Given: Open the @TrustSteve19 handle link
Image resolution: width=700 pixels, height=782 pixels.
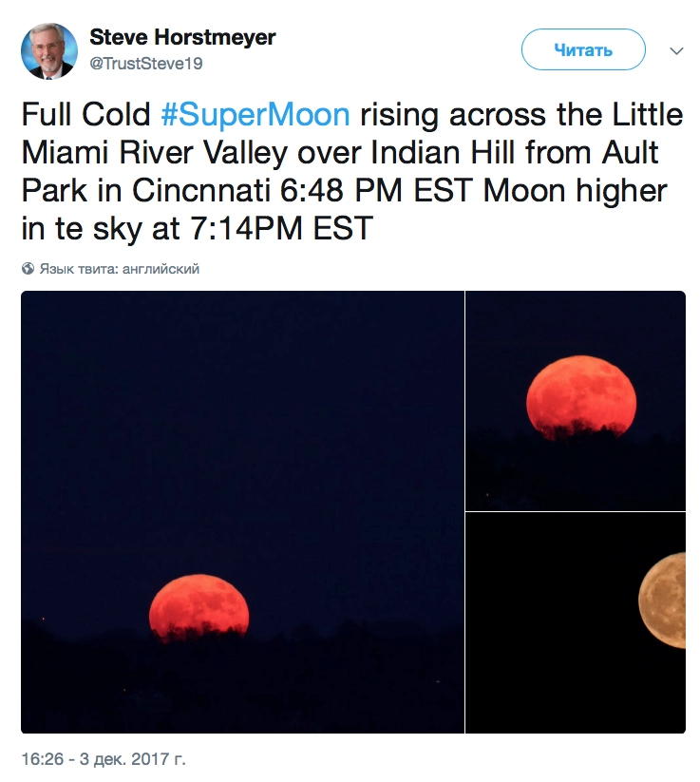Looking at the screenshot, I should coord(146,64).
